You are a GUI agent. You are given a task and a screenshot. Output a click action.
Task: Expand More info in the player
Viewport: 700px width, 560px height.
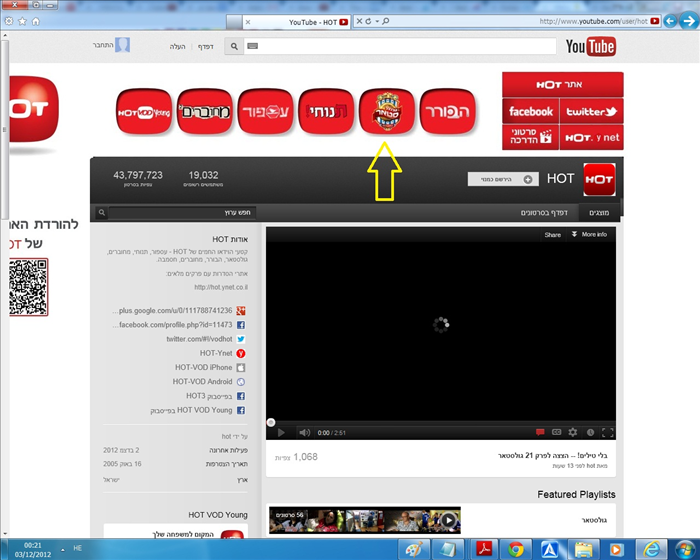tap(589, 234)
